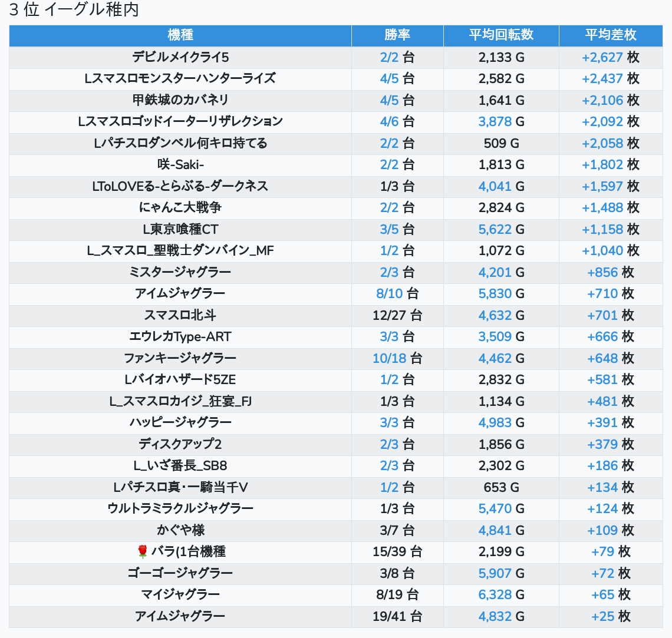Click the +2,627 枚 average difference value
The image size is (672, 638).
pos(602,57)
